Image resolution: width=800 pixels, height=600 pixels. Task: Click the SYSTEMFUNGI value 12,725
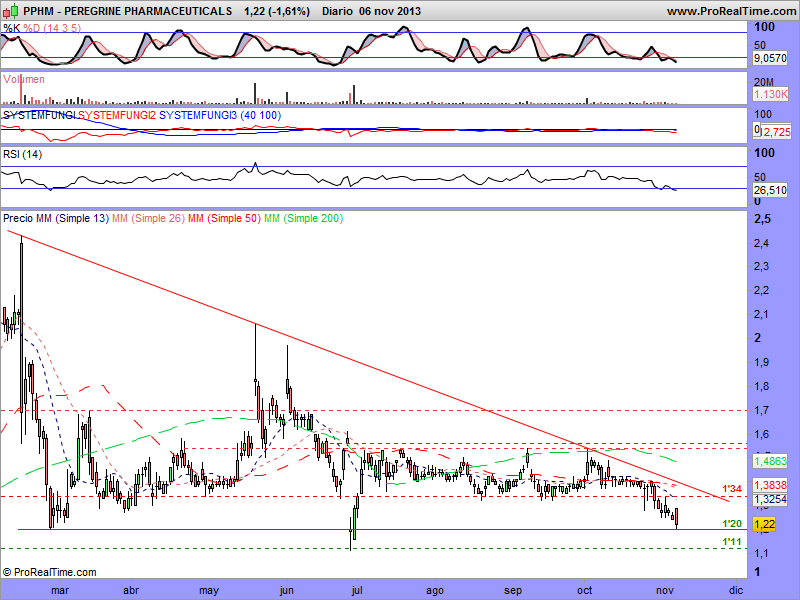[x=776, y=132]
